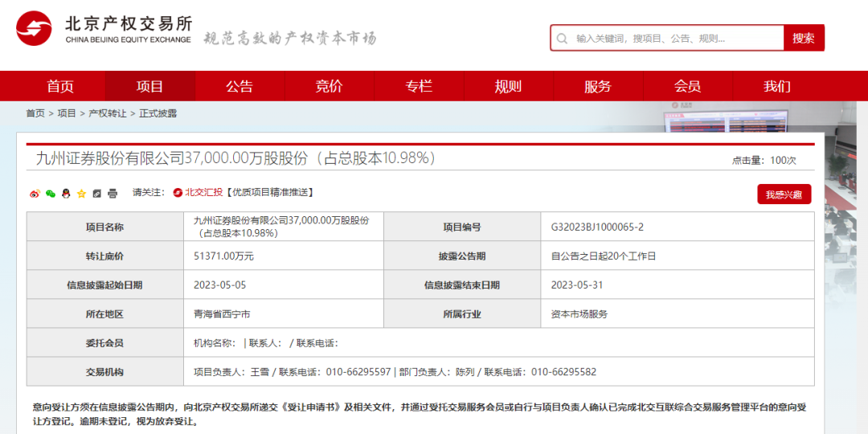Image resolution: width=868 pixels, height=434 pixels.
Task: Click the 转让底价 table label
Action: [104, 256]
